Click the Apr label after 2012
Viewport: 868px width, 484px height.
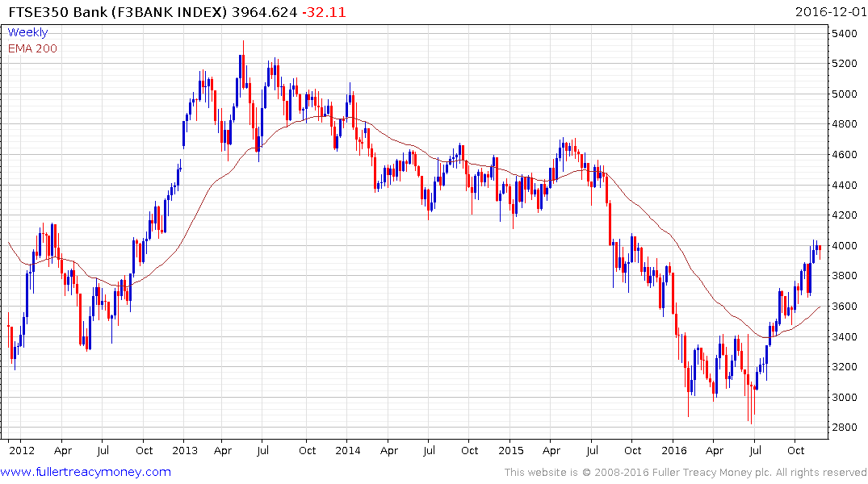pos(62,451)
